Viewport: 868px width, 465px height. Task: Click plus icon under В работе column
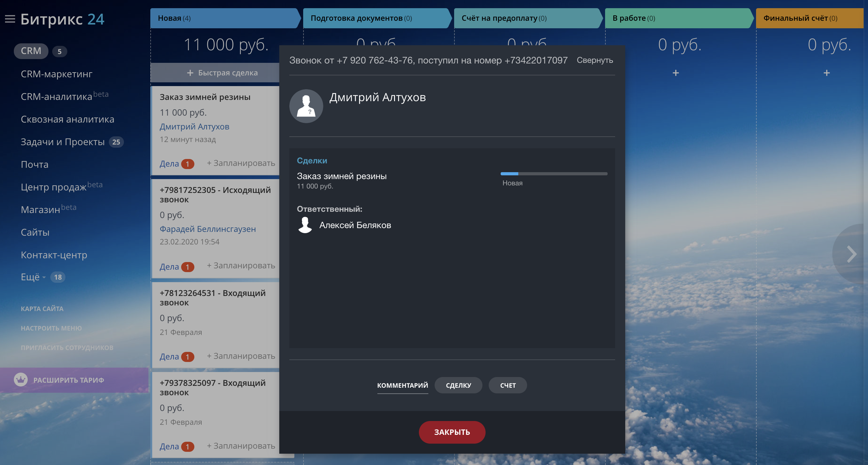[x=676, y=73]
